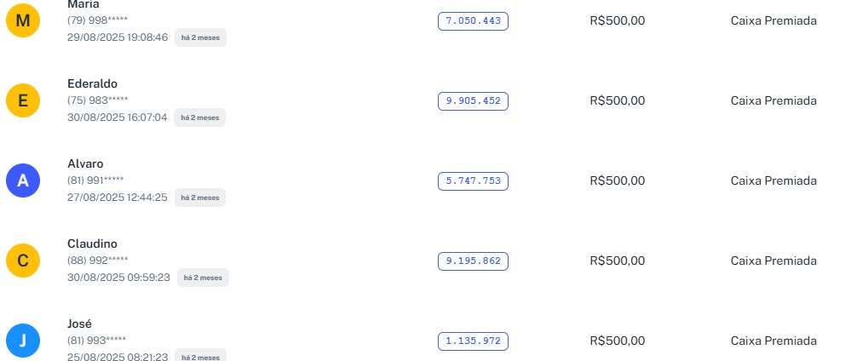Select ticket number badge 9.905.452

[473, 101]
